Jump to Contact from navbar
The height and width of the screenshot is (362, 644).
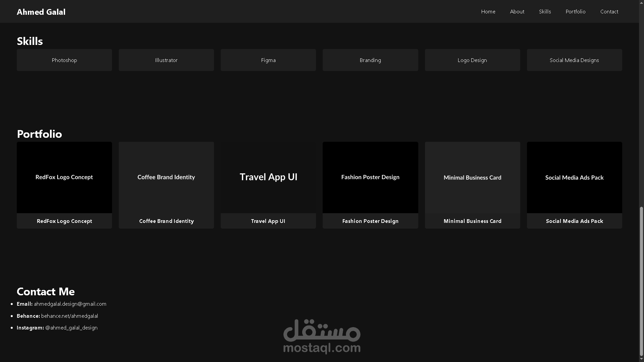click(x=609, y=12)
